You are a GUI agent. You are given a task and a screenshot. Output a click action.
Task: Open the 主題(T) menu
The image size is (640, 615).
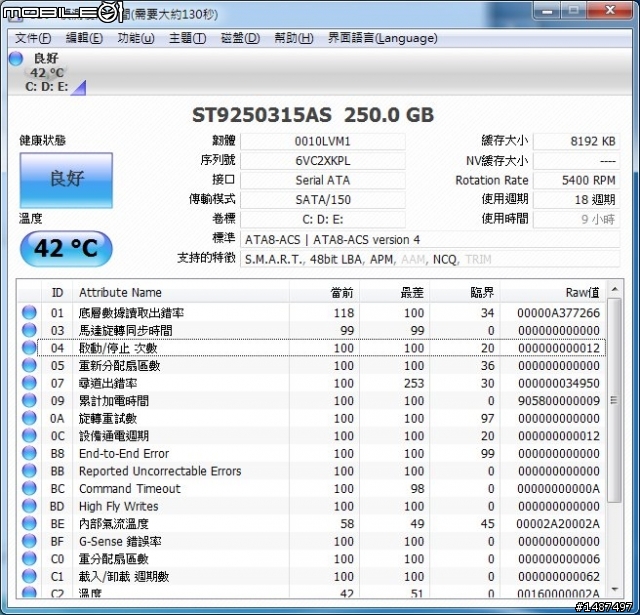pyautogui.click(x=187, y=38)
